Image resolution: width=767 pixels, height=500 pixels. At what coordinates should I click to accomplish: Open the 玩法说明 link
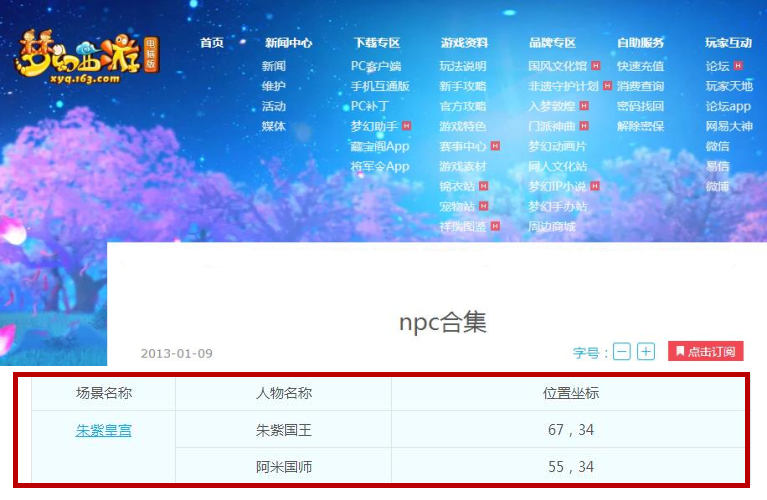pos(463,66)
